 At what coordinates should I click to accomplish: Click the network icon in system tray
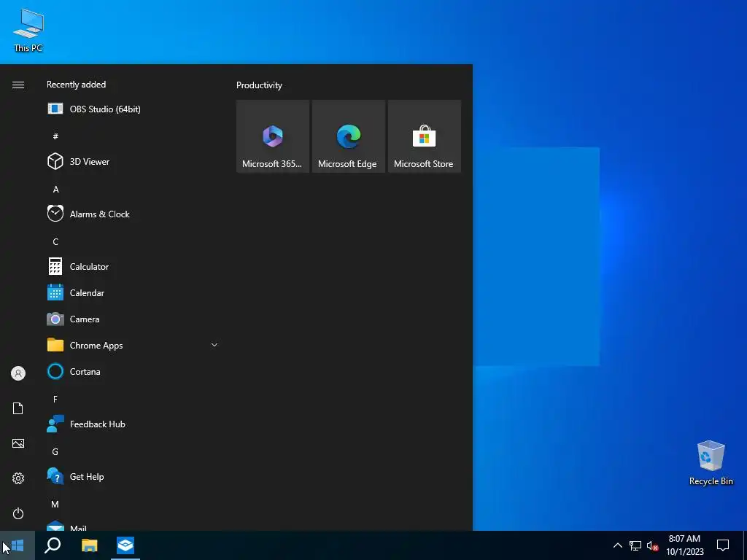pos(635,545)
